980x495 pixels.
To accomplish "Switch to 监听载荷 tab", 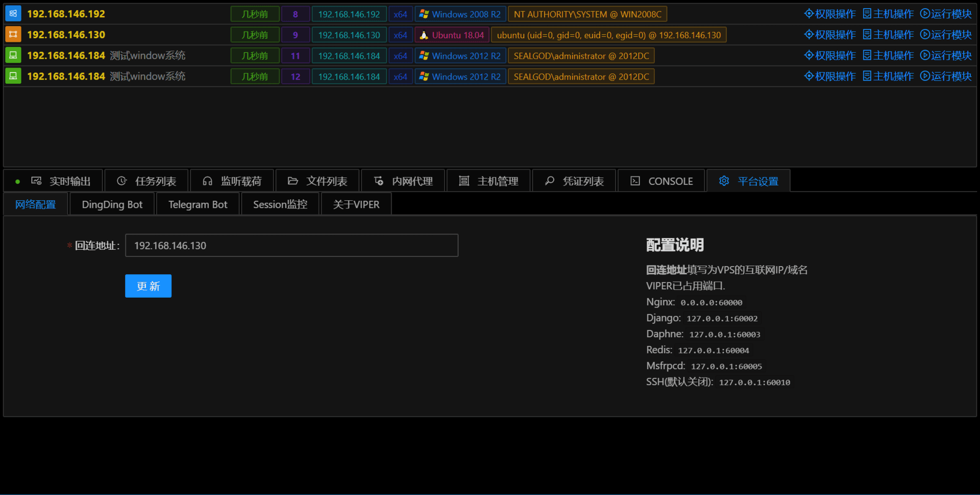I will tap(232, 181).
